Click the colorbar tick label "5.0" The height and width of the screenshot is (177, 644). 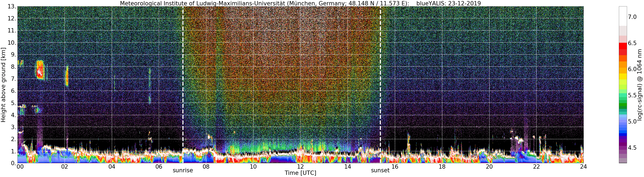[632, 121]
